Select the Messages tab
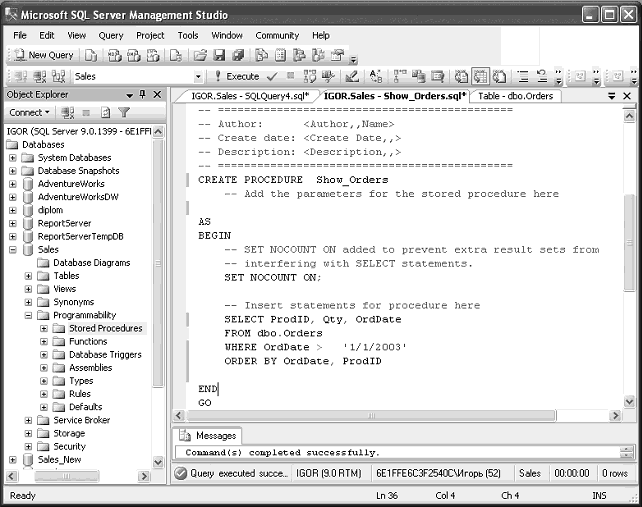Image resolution: width=642 pixels, height=507 pixels. pyautogui.click(x=208, y=435)
